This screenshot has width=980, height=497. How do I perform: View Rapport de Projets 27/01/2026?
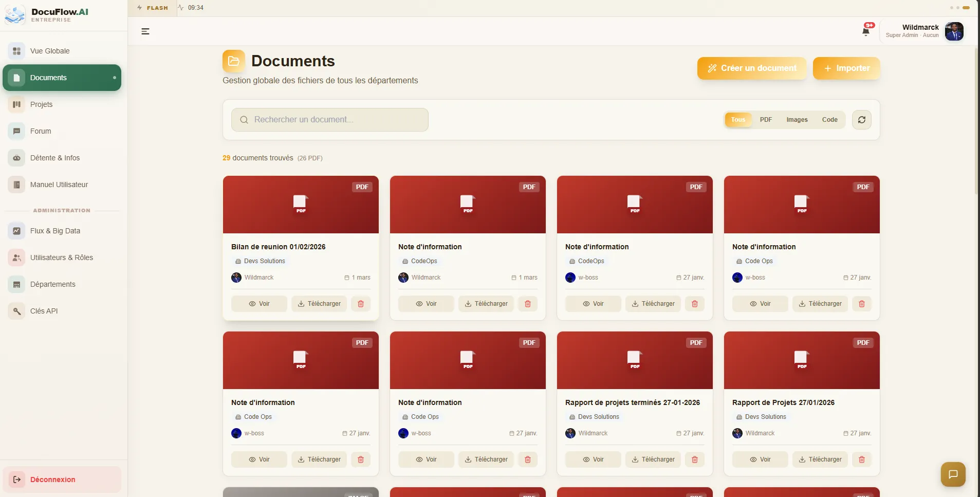(x=760, y=459)
